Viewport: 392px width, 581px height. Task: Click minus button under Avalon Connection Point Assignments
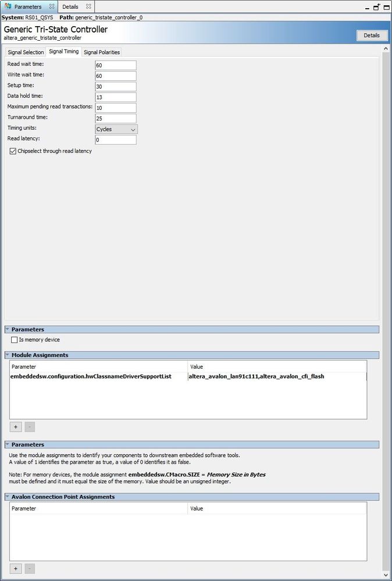(x=30, y=568)
